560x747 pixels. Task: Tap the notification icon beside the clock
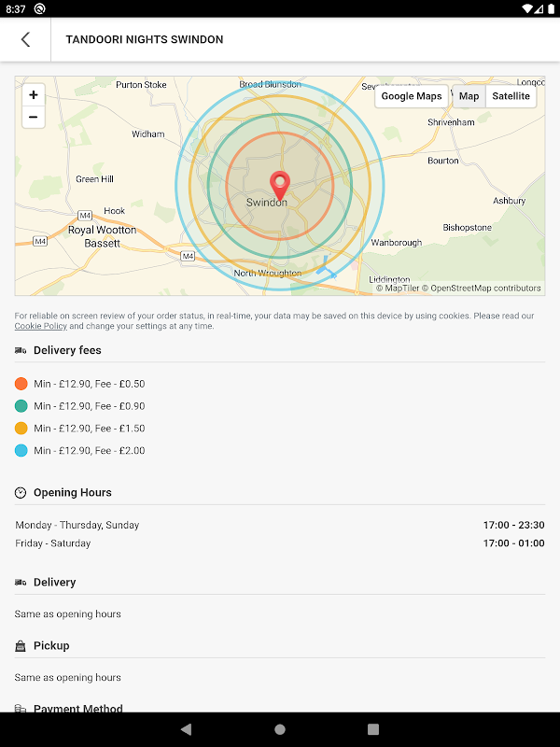click(40, 9)
